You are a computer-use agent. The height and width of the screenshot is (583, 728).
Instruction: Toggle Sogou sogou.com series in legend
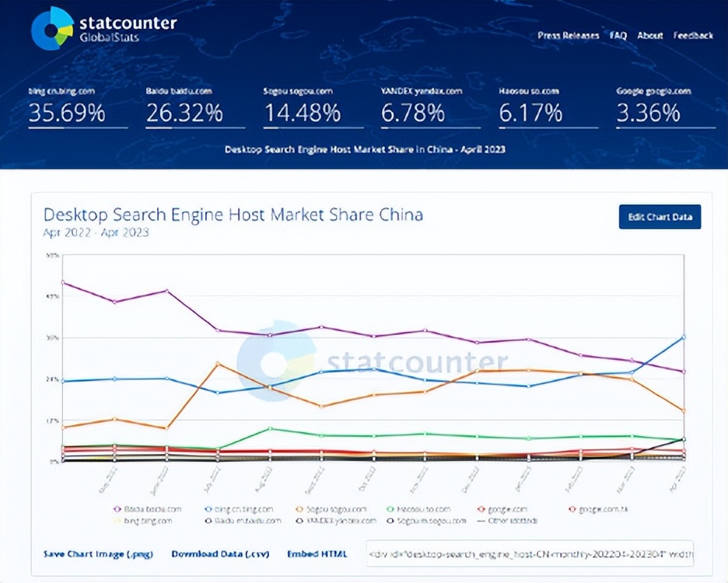click(331, 509)
